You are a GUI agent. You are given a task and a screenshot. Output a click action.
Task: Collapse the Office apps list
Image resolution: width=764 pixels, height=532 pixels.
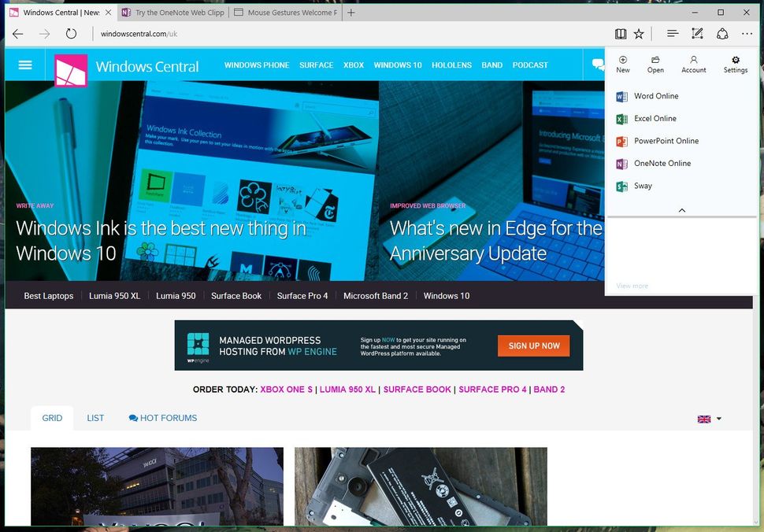[x=682, y=210]
